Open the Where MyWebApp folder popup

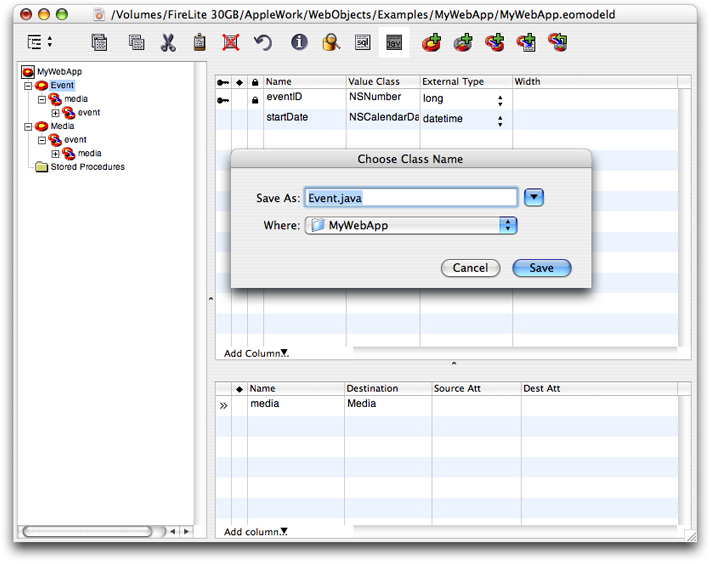411,225
